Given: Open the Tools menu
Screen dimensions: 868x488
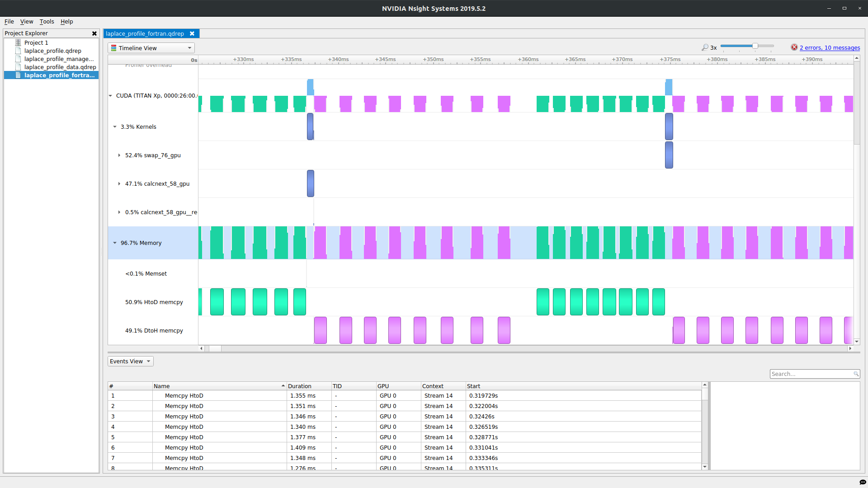Looking at the screenshot, I should 47,21.
